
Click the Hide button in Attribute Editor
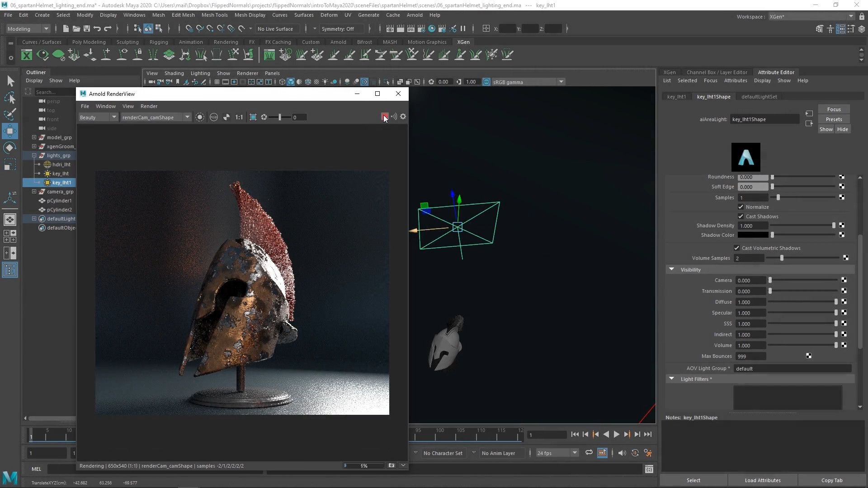point(842,129)
